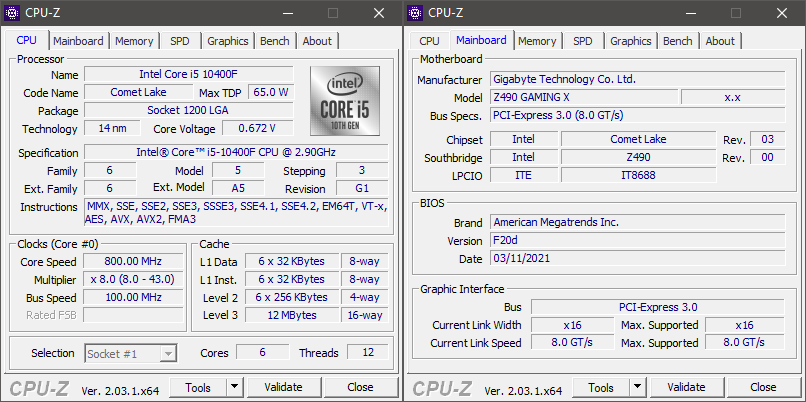806x402 pixels.
Task: Click Close button in left CPU-Z window
Action: [x=360, y=387]
